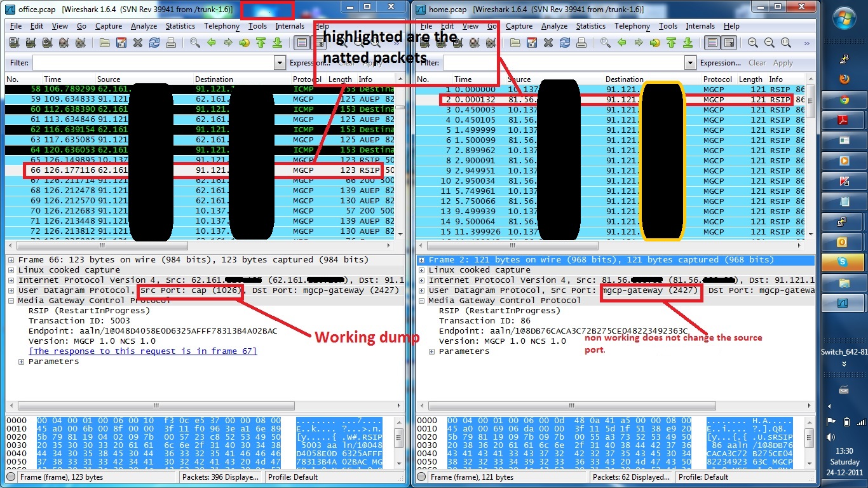Image resolution: width=868 pixels, height=488 pixels.
Task: Reload the capture file in office.pcap window
Action: click(x=154, y=43)
